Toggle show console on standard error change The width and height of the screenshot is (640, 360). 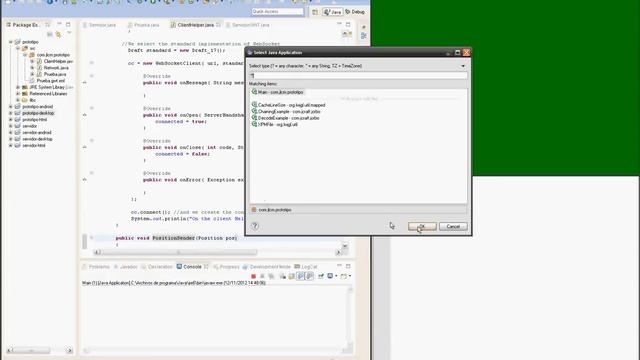[309, 276]
